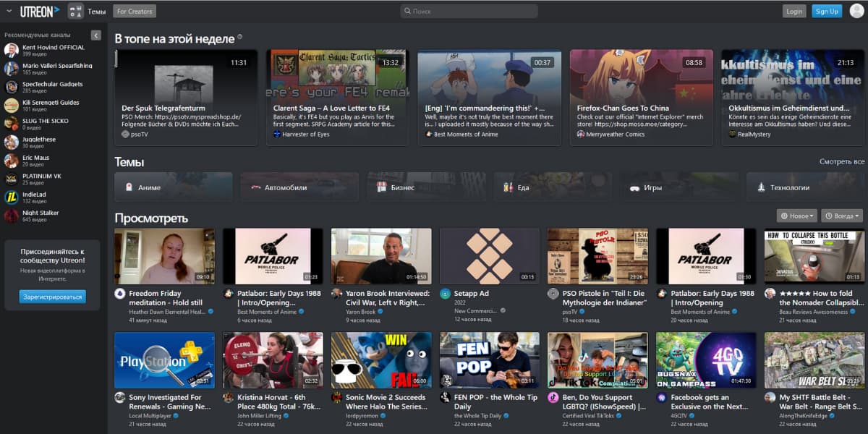Open the Новое sort dropdown
The height and width of the screenshot is (434, 868).
(796, 216)
